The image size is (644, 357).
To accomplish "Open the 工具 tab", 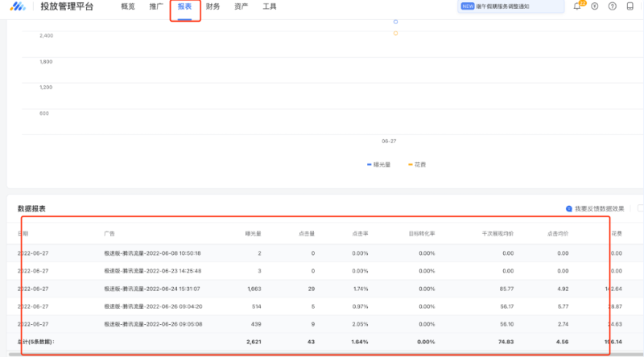I will click(270, 6).
